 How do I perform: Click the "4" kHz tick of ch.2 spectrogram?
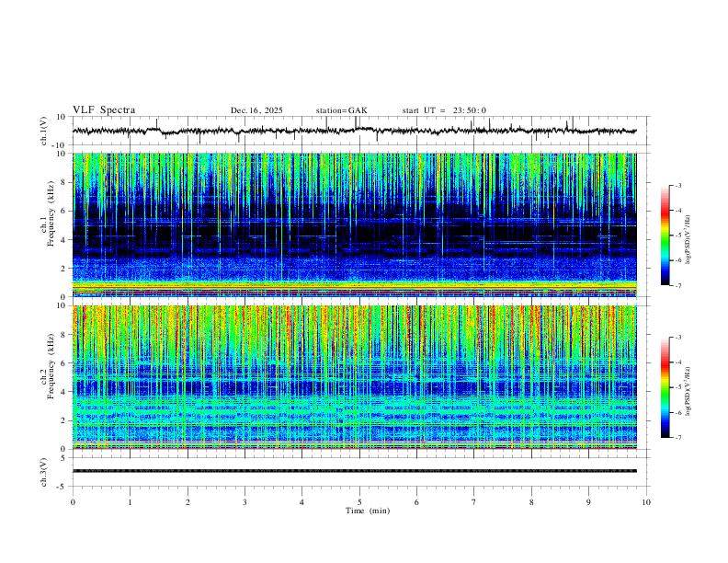click(63, 392)
